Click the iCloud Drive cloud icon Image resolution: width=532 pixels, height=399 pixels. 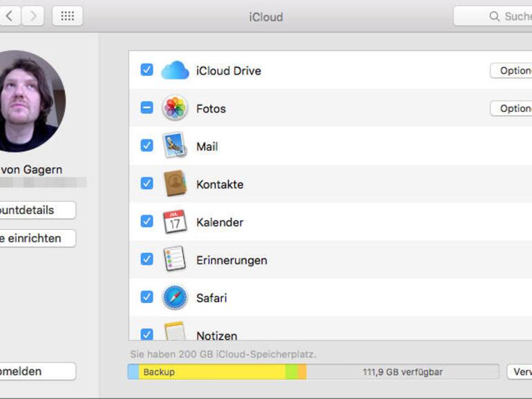click(x=175, y=70)
